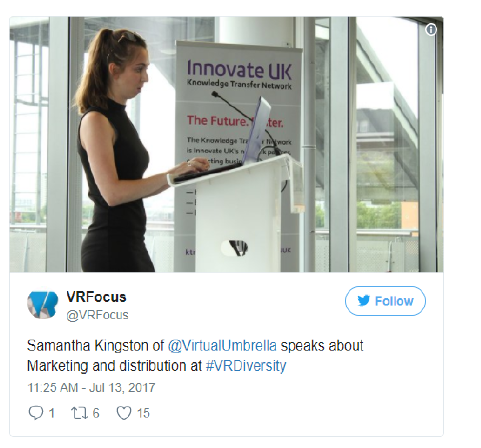The width and height of the screenshot is (481, 448).
Task: Like the tweet with the heart icon
Action: coord(124,413)
